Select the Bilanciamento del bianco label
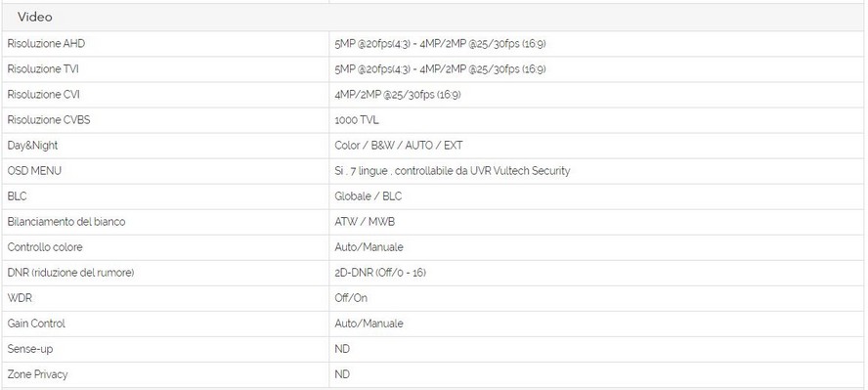Screen dimensions: 868x390 (x=65, y=222)
